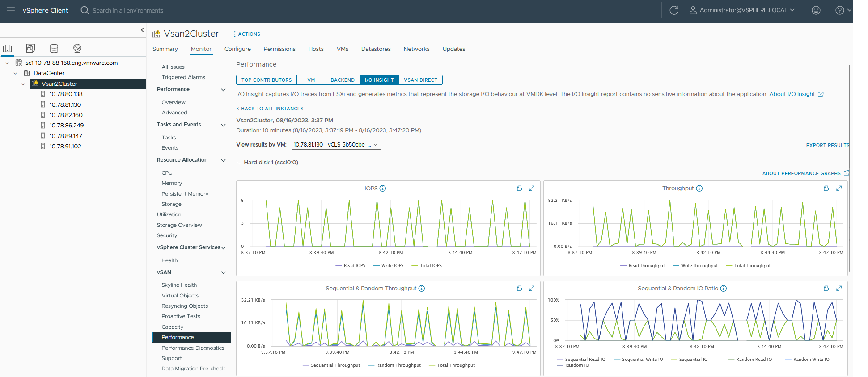The height and width of the screenshot is (377, 868).
Task: Open the help question mark icon
Action: (x=840, y=10)
